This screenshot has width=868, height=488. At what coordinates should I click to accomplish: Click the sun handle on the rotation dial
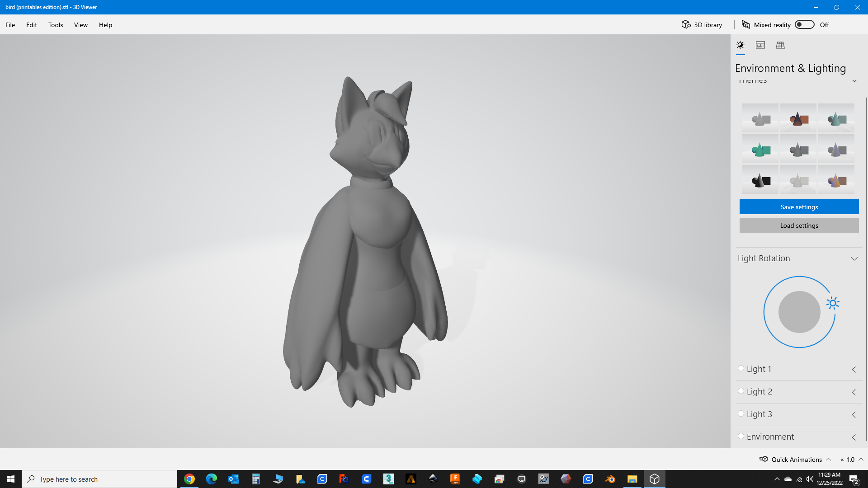[x=833, y=303]
